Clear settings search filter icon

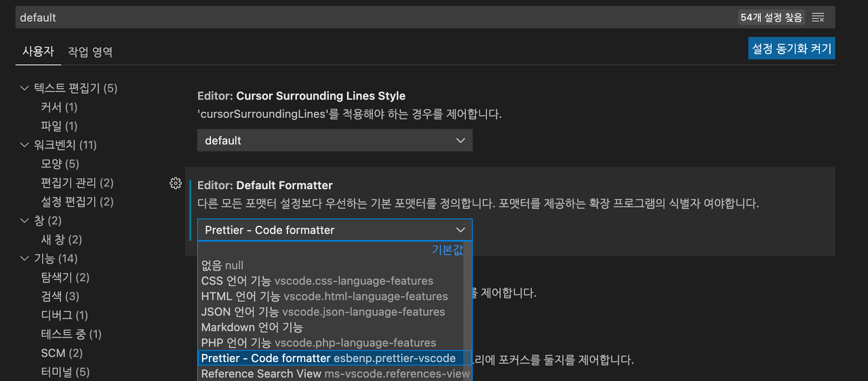point(818,18)
